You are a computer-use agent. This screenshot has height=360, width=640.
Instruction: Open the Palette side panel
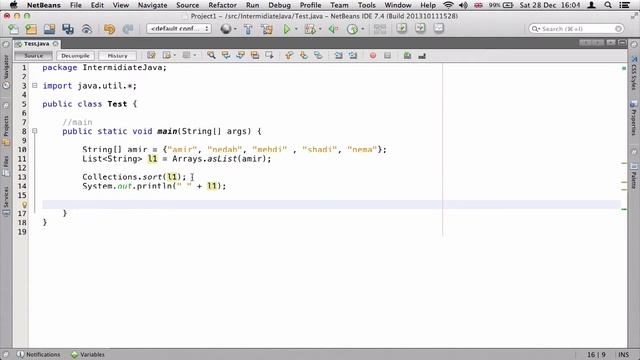[633, 176]
